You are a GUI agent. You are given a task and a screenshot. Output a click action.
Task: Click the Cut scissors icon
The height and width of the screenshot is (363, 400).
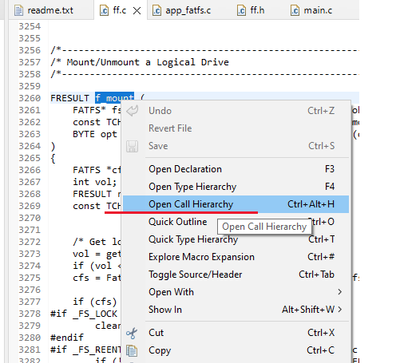click(x=132, y=333)
